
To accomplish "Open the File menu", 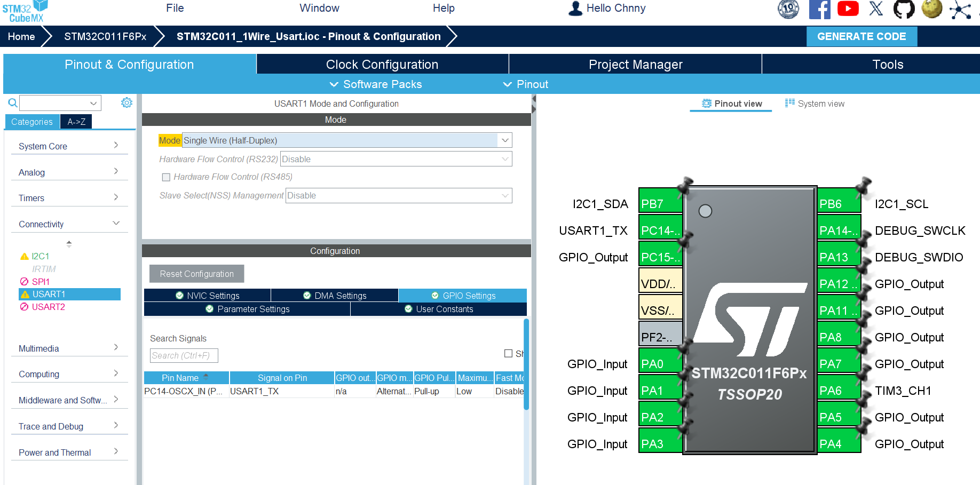I will tap(175, 8).
